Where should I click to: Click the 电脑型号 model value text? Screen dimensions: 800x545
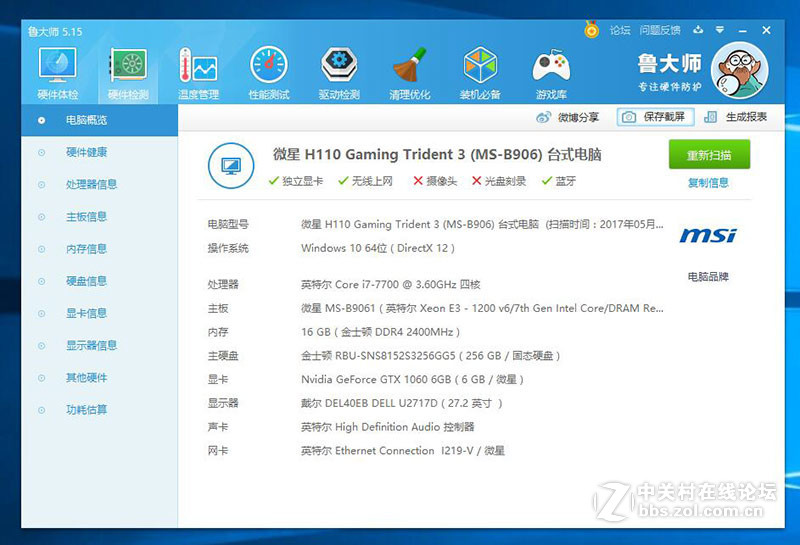pos(482,225)
